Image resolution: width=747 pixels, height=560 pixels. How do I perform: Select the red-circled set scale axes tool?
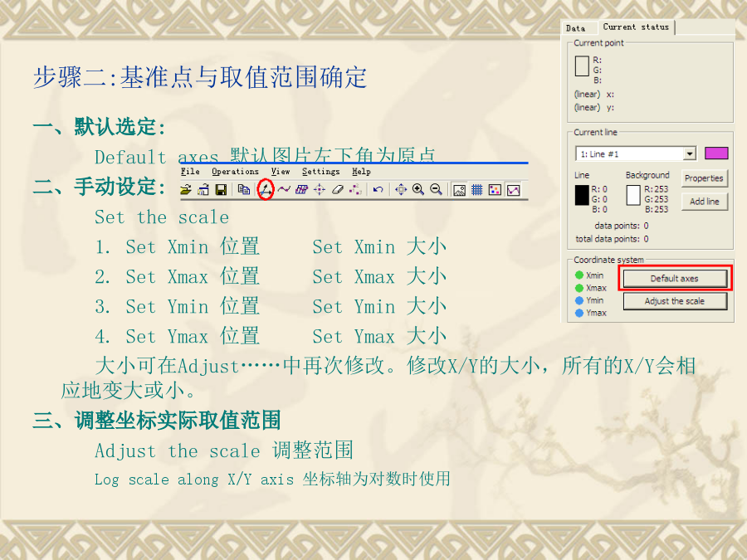click(x=266, y=190)
